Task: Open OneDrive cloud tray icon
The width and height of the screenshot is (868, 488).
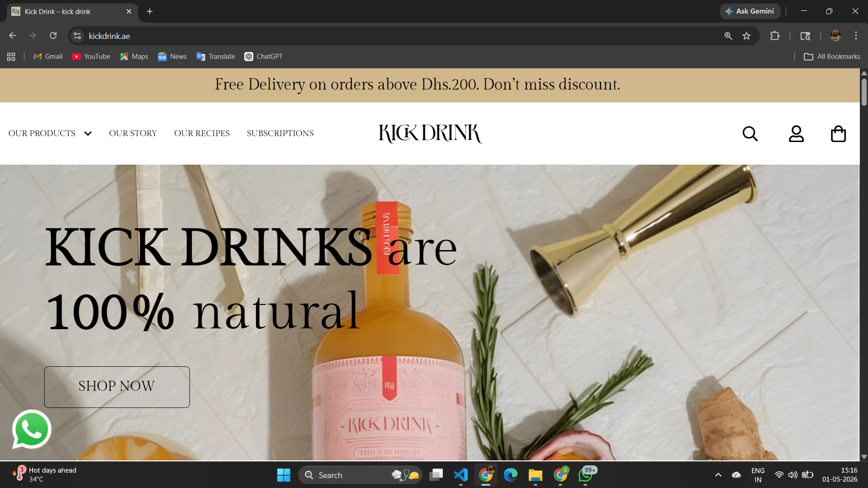Action: click(736, 475)
